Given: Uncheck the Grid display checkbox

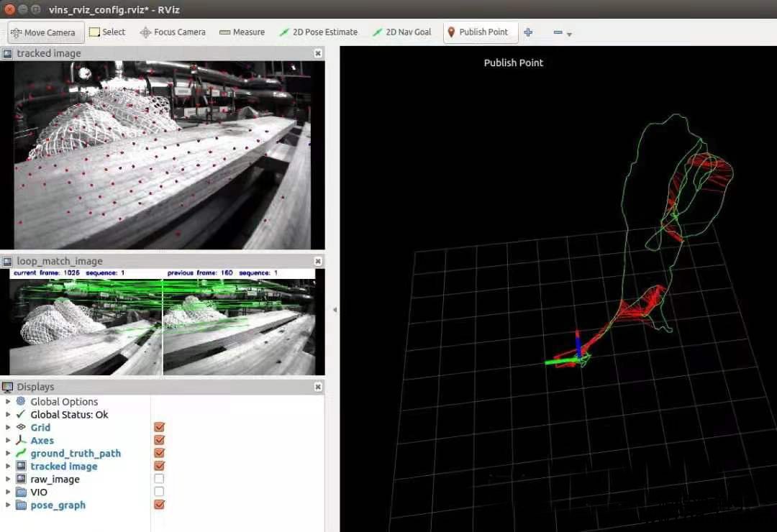Looking at the screenshot, I should (x=160, y=427).
